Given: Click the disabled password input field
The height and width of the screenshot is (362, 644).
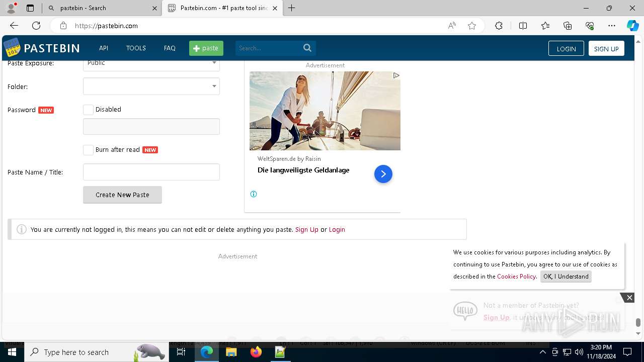Looking at the screenshot, I should 151,126.
